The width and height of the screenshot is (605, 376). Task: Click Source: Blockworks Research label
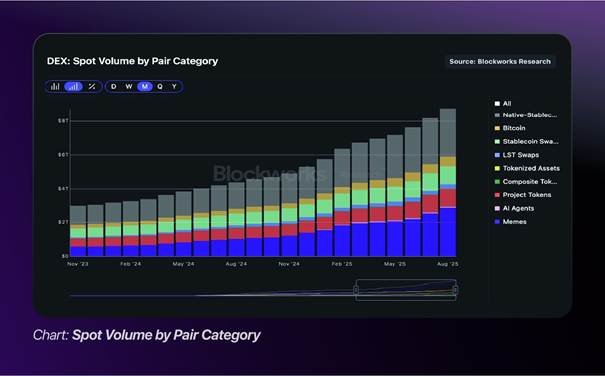click(x=500, y=61)
